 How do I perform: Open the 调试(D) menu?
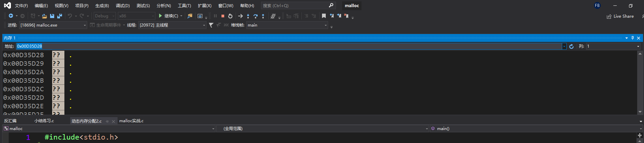pos(123,6)
